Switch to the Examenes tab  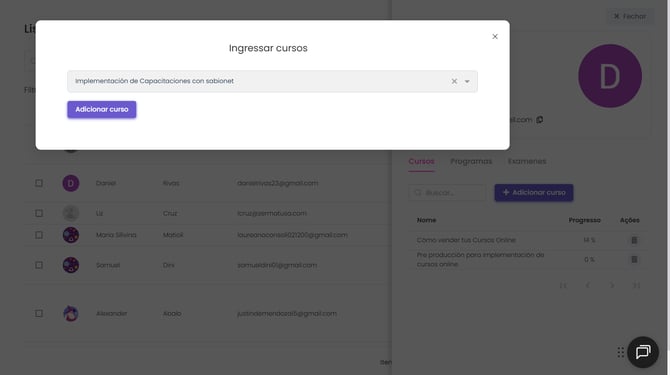point(527,161)
